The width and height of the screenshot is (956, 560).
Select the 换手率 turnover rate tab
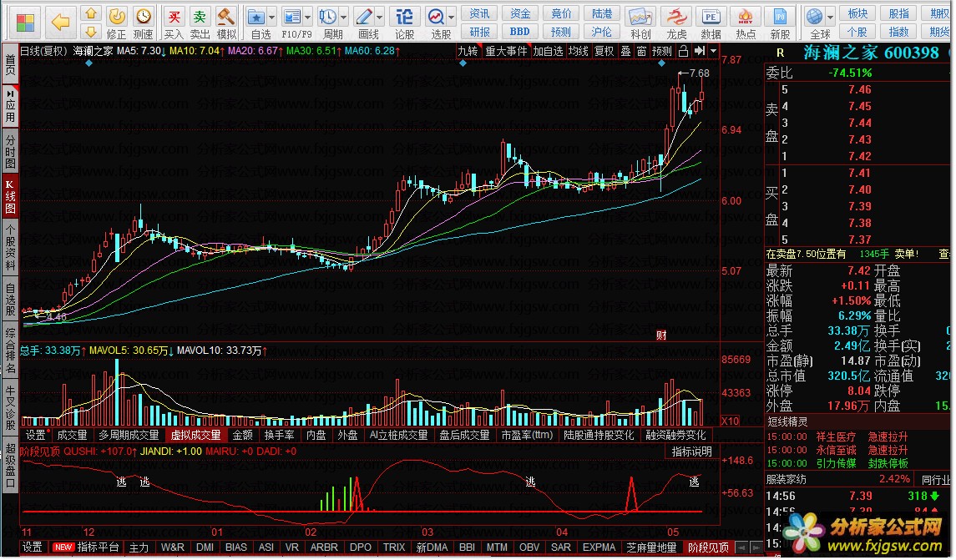pyautogui.click(x=279, y=435)
